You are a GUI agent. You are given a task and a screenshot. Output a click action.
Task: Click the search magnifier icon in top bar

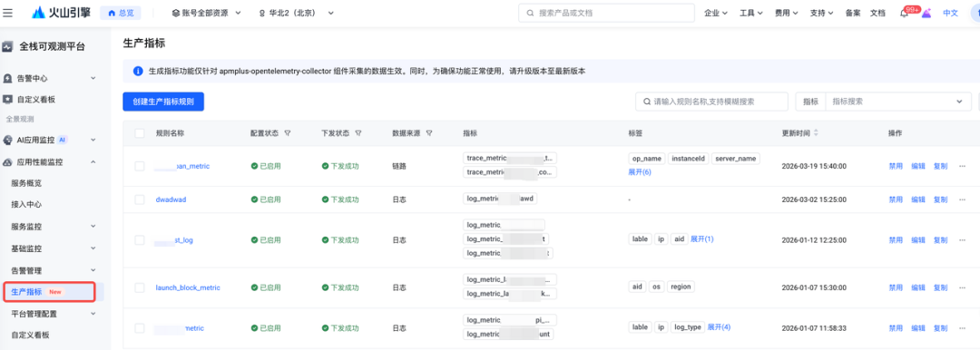pyautogui.click(x=531, y=13)
